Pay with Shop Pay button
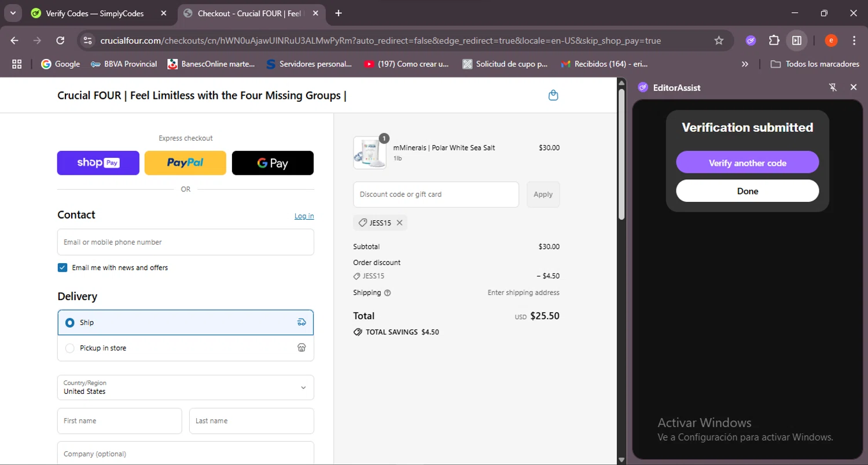Screen dimensions: 868x465 pyautogui.click(x=98, y=163)
